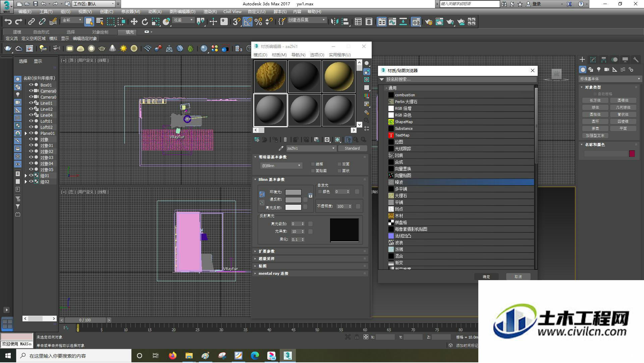Open Microsoft Edge from the taskbar

(x=255, y=356)
